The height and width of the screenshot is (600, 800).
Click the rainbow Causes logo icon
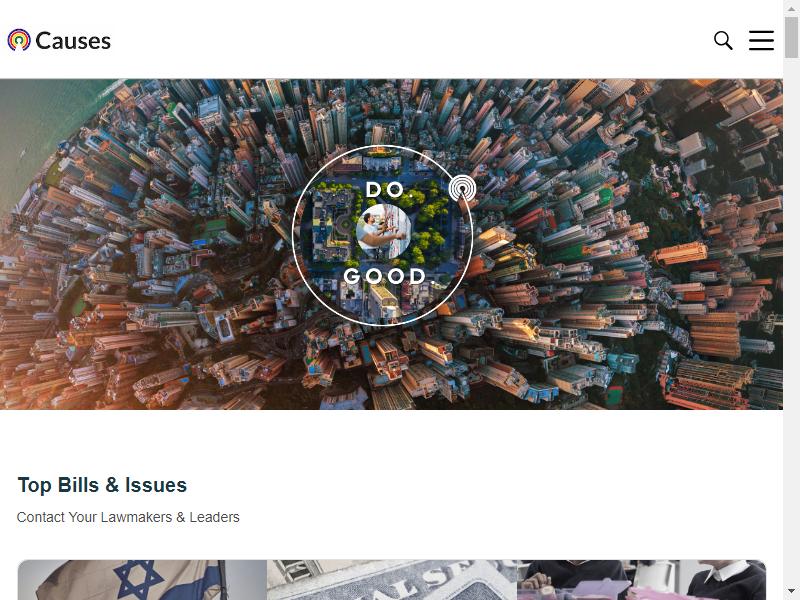click(19, 40)
